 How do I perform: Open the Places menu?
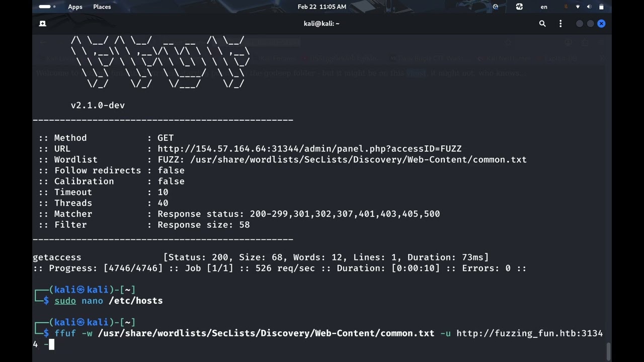pyautogui.click(x=102, y=7)
